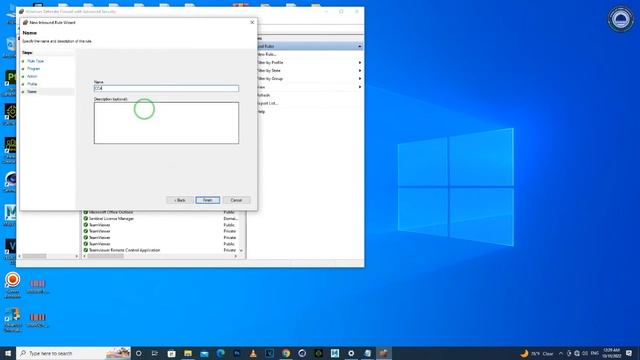Click the Description (optional) text box

[x=166, y=123]
